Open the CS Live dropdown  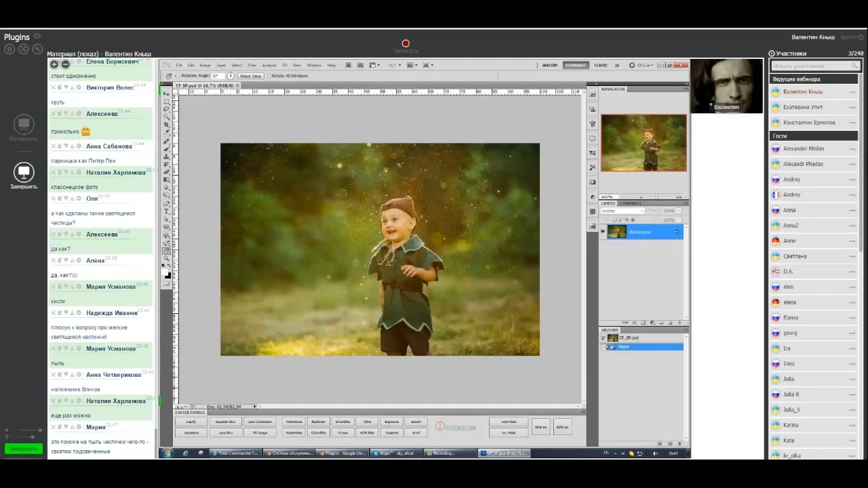point(641,65)
